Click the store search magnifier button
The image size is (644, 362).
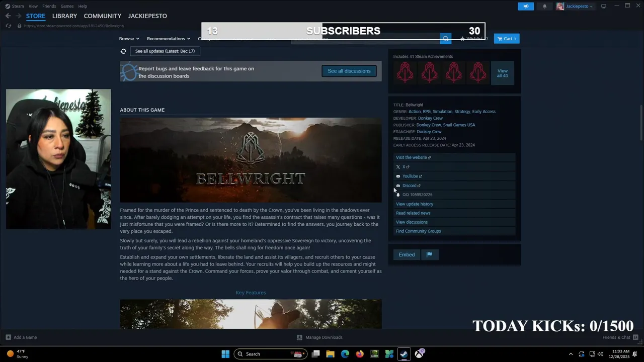(x=445, y=39)
